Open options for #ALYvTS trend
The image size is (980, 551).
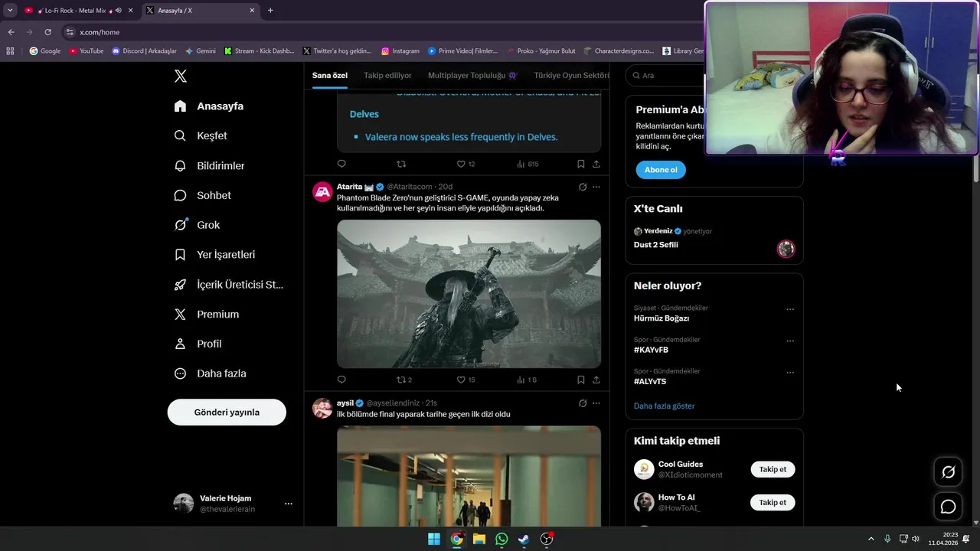point(790,373)
